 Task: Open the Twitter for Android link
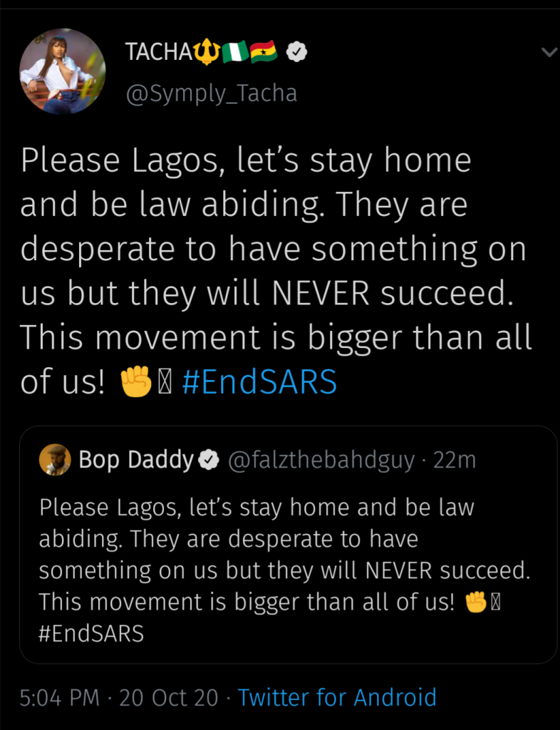pos(337,697)
